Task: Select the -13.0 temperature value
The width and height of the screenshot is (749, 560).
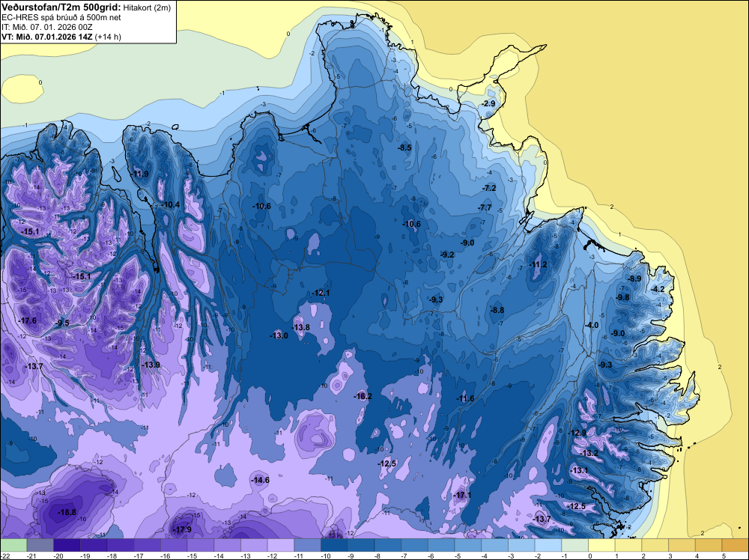Action: coord(279,335)
